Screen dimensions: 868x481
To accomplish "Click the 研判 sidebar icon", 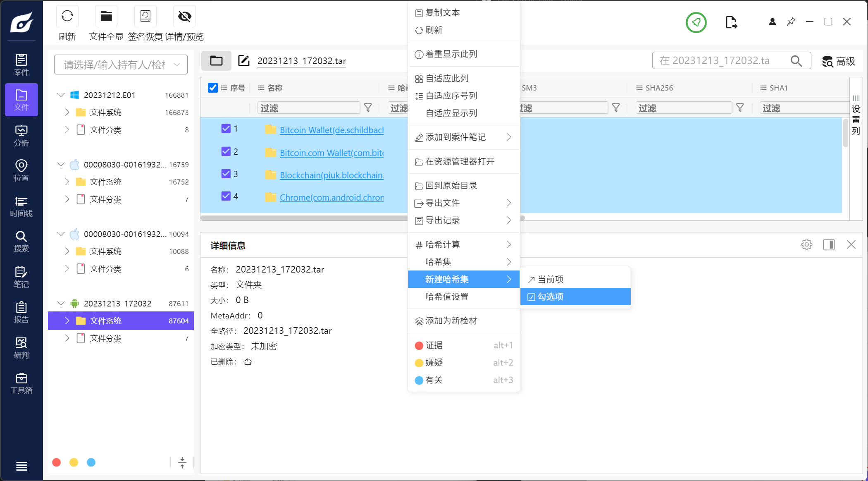I will [21, 348].
